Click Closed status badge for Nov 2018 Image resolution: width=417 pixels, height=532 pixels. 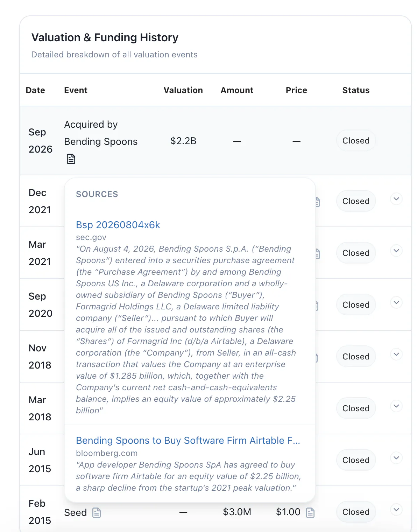(356, 357)
